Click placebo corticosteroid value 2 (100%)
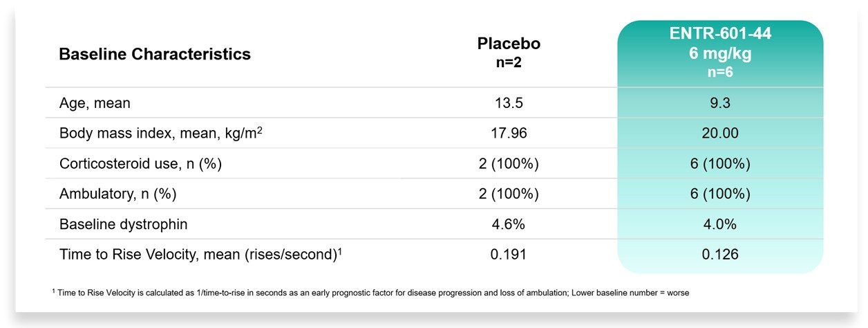 (x=509, y=164)
